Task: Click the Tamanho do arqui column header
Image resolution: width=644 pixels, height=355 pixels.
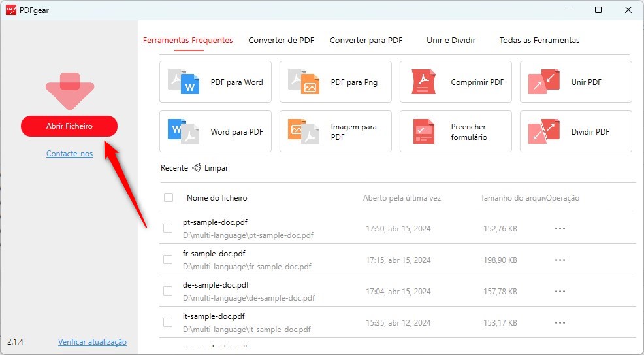Action: click(x=513, y=198)
